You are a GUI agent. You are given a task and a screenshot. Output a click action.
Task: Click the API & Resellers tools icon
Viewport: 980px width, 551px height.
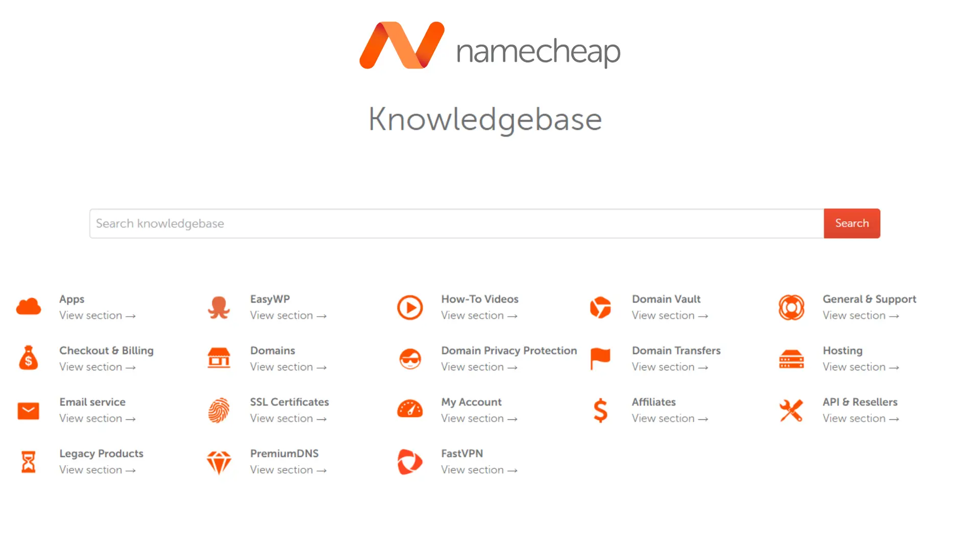pos(791,410)
